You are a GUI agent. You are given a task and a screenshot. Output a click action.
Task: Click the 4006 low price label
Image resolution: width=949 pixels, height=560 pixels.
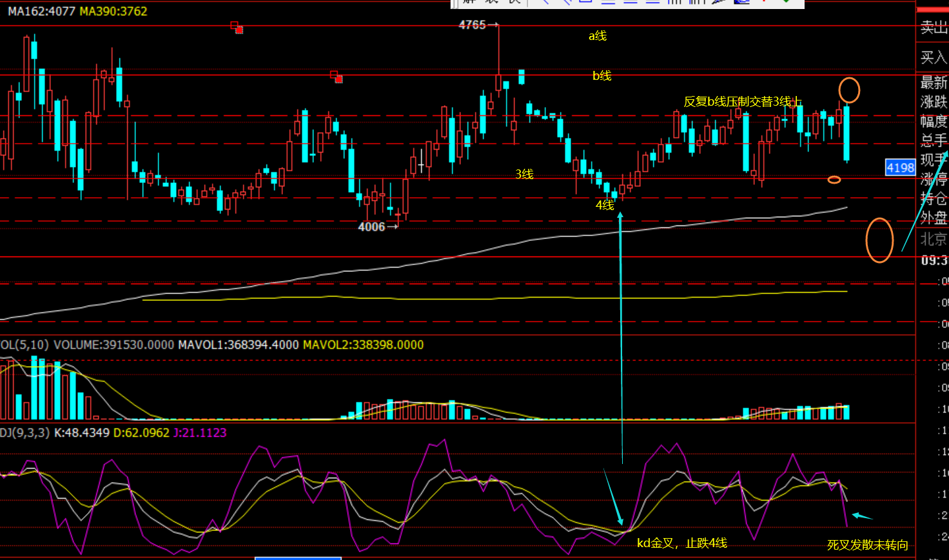click(x=371, y=227)
